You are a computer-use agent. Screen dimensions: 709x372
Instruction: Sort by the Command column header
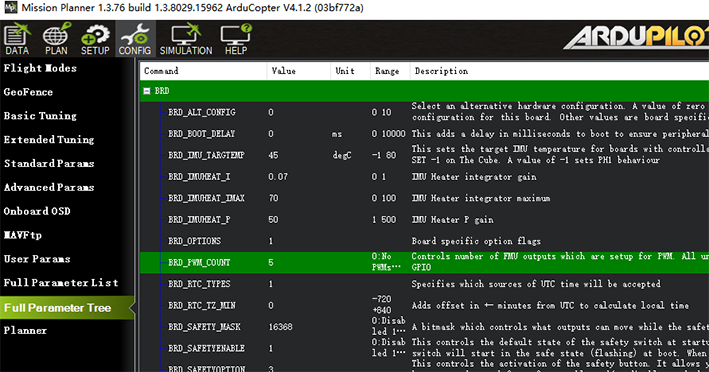tap(203, 71)
